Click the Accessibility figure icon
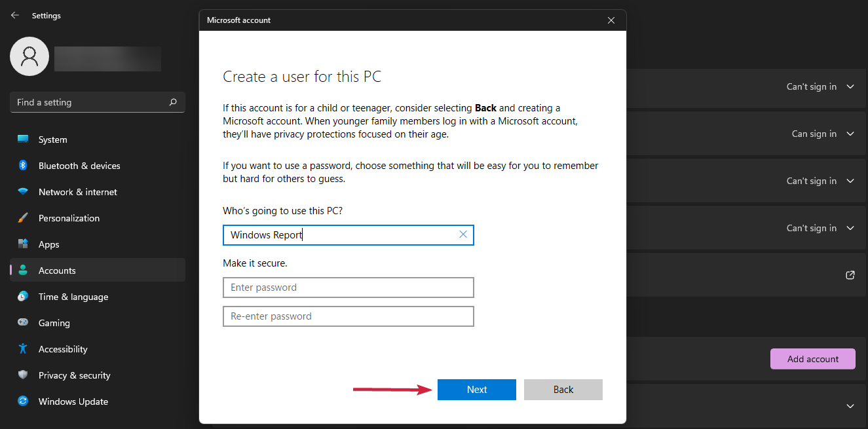 point(23,349)
